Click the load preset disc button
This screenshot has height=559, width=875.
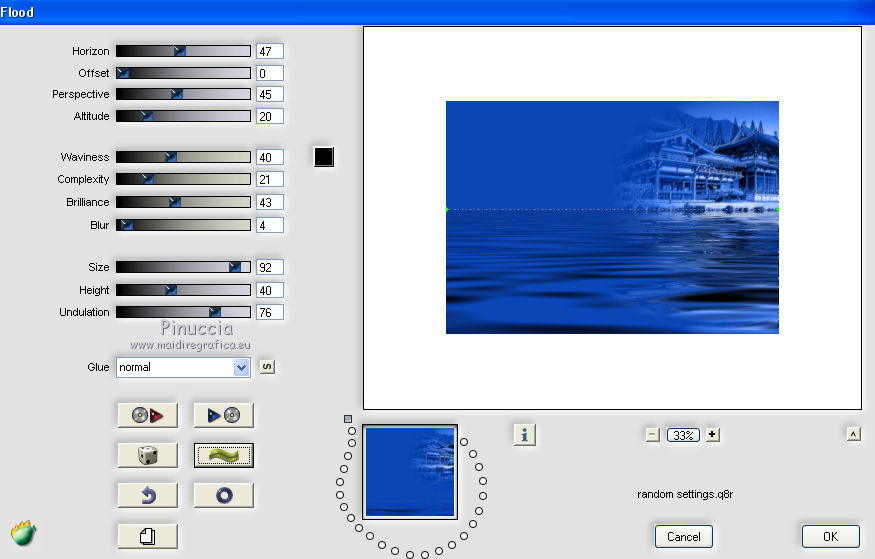click(x=147, y=415)
